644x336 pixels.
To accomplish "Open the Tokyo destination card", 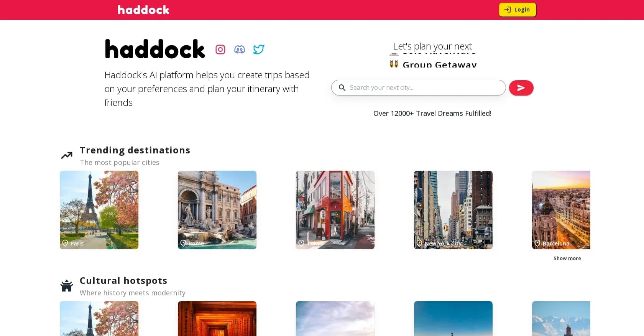I will pos(335,210).
